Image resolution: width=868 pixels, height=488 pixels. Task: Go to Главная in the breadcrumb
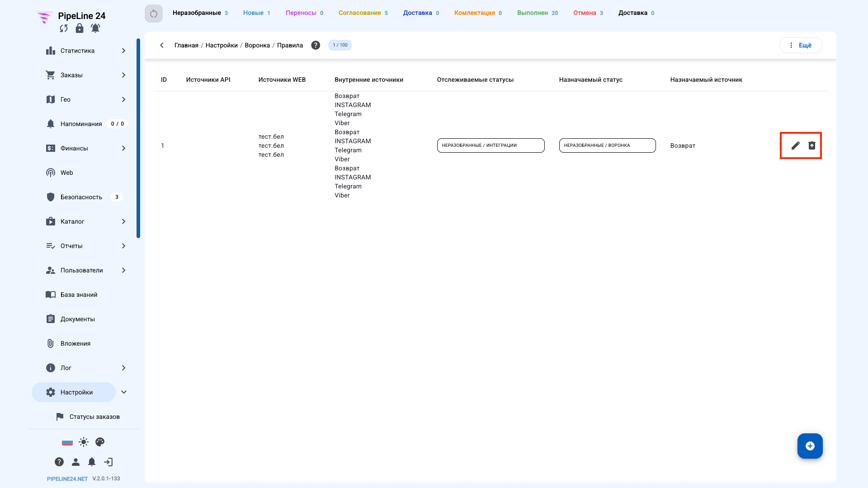coord(186,45)
